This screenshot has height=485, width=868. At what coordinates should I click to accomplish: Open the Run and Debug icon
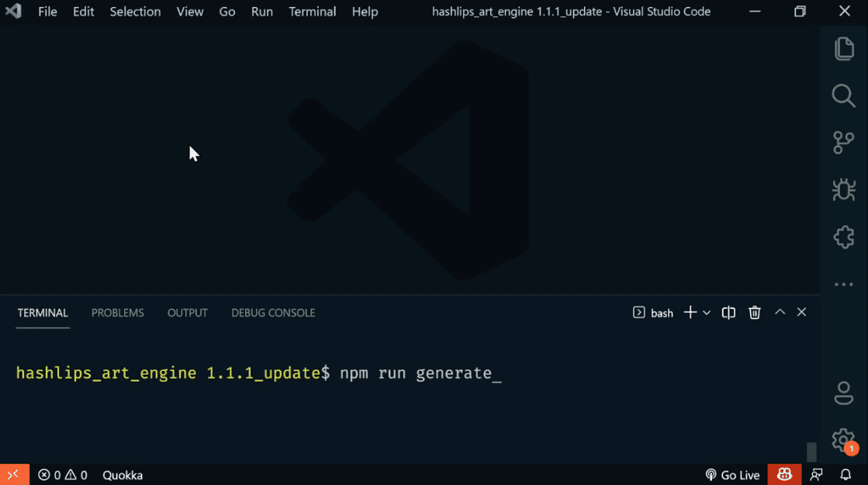[844, 190]
